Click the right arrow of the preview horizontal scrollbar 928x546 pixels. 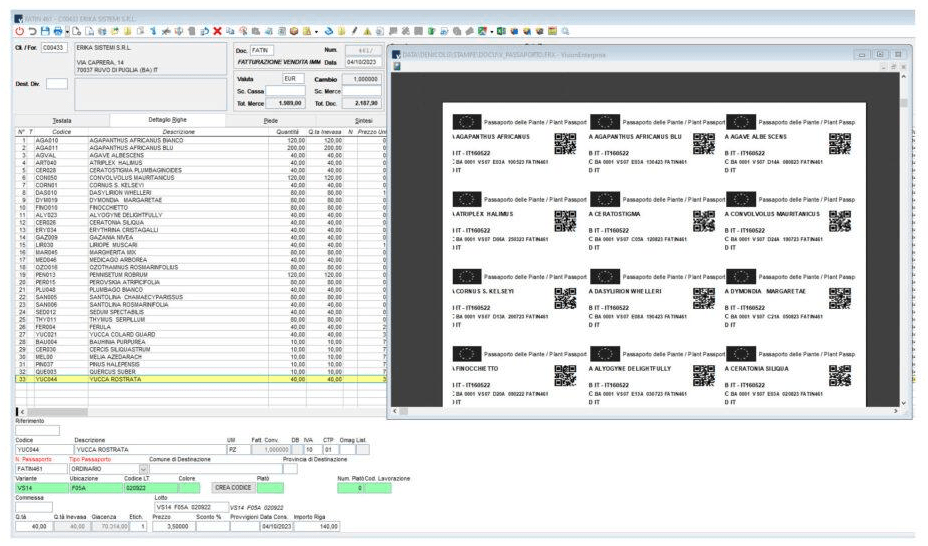pyautogui.click(x=895, y=411)
